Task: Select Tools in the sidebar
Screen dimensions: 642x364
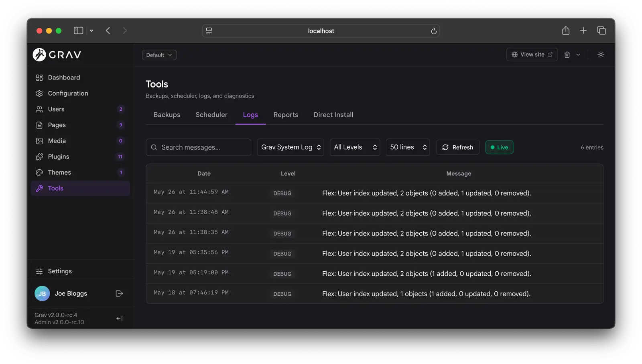Action: pos(80,188)
